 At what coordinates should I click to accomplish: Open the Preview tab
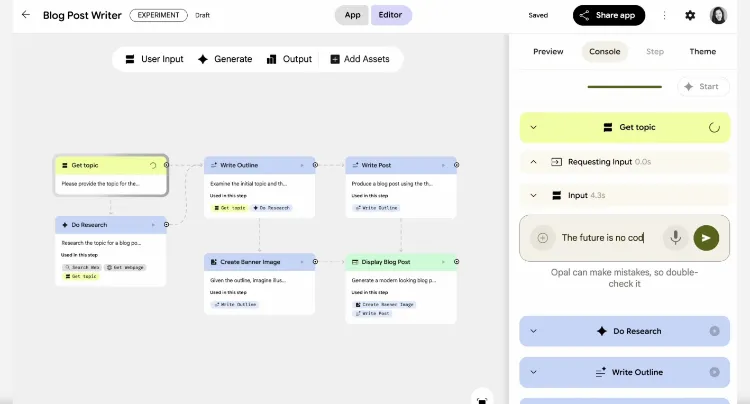coord(548,51)
